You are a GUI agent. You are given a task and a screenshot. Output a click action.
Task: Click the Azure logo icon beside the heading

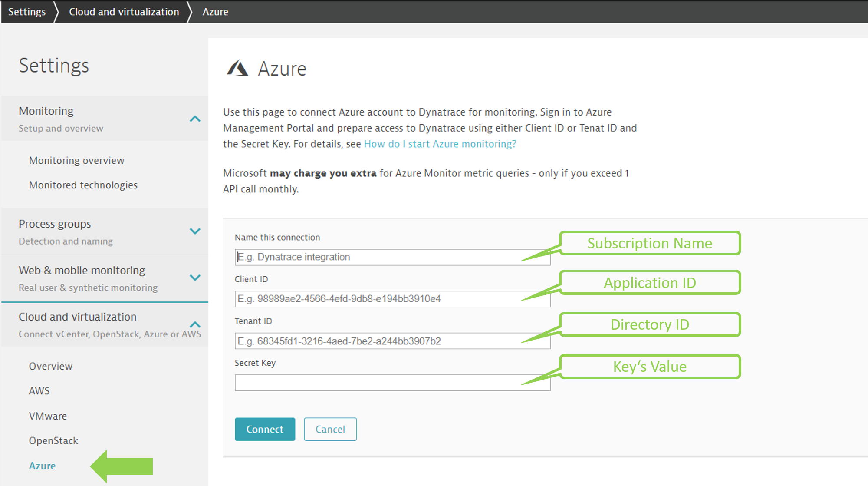pos(237,69)
